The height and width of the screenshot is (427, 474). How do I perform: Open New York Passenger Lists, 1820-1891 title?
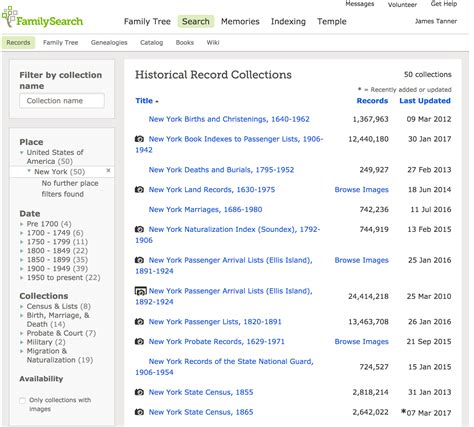(x=215, y=322)
